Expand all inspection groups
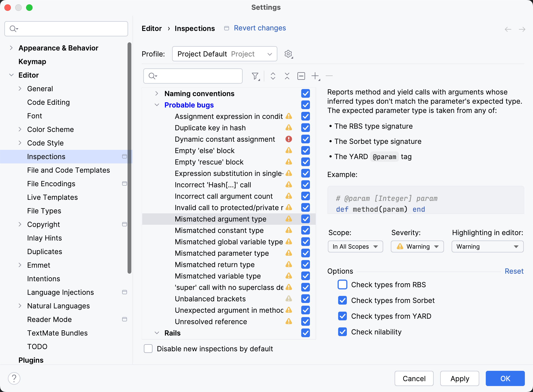The height and width of the screenshot is (392, 533). click(x=273, y=76)
